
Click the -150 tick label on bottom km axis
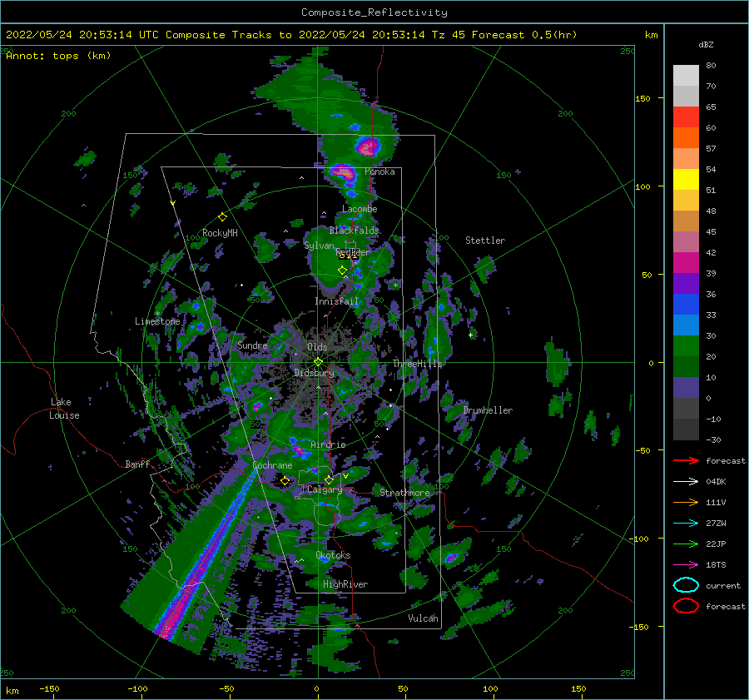(x=49, y=688)
